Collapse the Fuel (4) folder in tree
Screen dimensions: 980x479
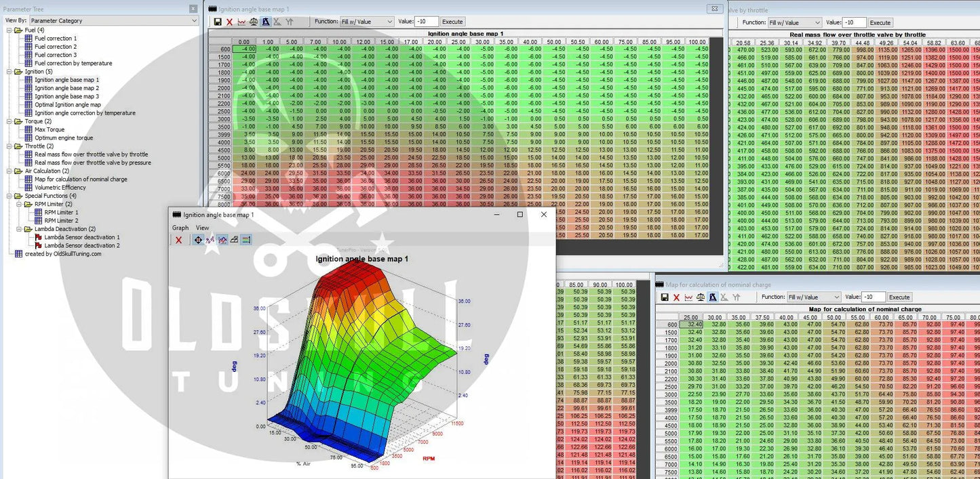click(9, 30)
